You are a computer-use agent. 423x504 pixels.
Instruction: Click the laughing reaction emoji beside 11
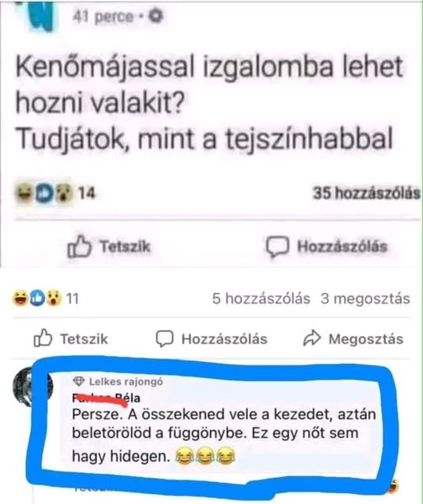point(20,298)
